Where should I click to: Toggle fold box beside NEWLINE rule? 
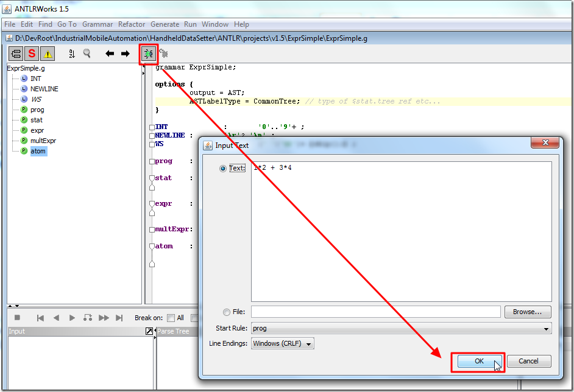click(x=152, y=136)
